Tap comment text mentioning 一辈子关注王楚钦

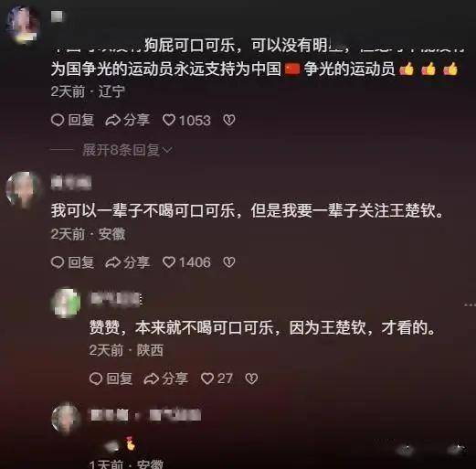point(247,211)
